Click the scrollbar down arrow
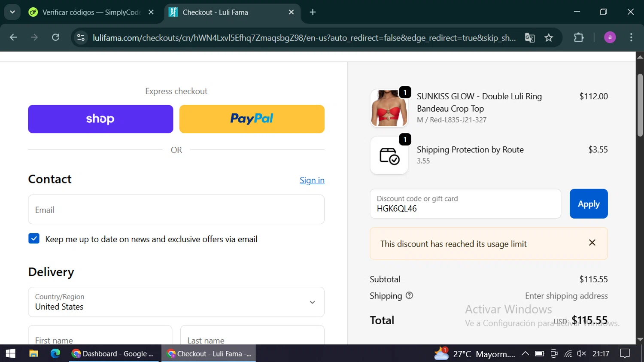The width and height of the screenshot is (644, 362). 640,340
